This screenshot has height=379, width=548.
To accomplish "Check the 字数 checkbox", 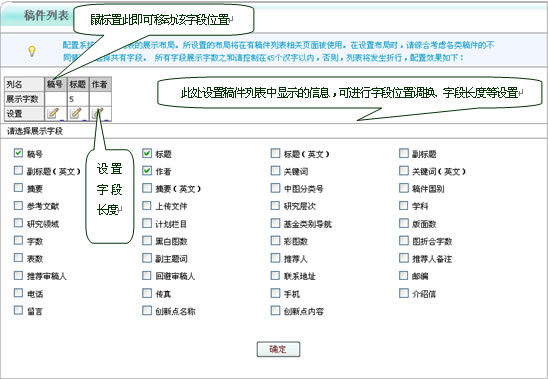I will pos(18,240).
